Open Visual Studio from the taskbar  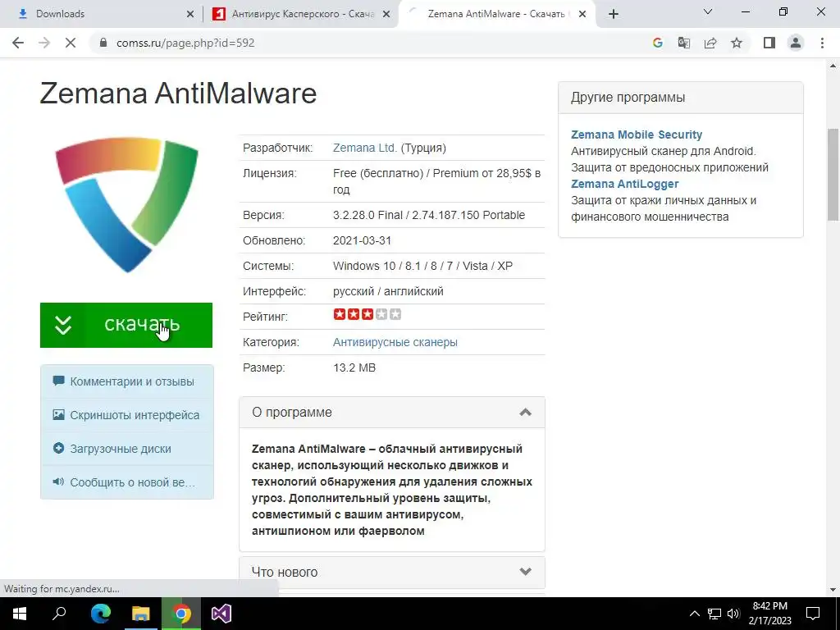coord(221,614)
